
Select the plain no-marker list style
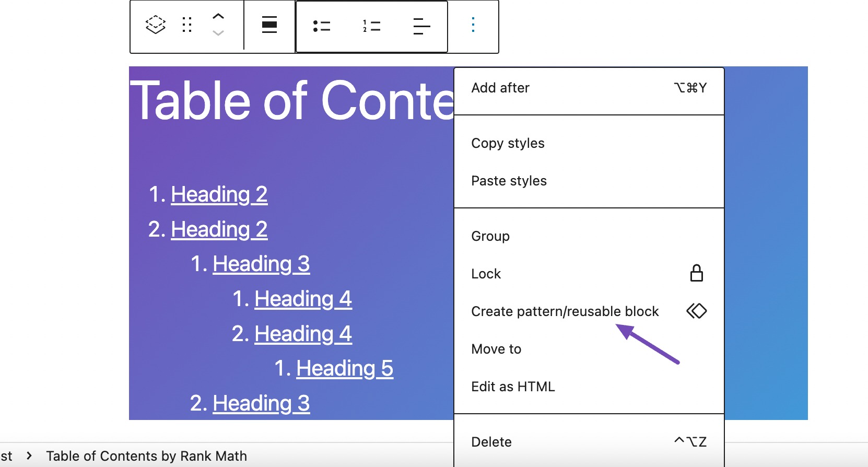(421, 26)
